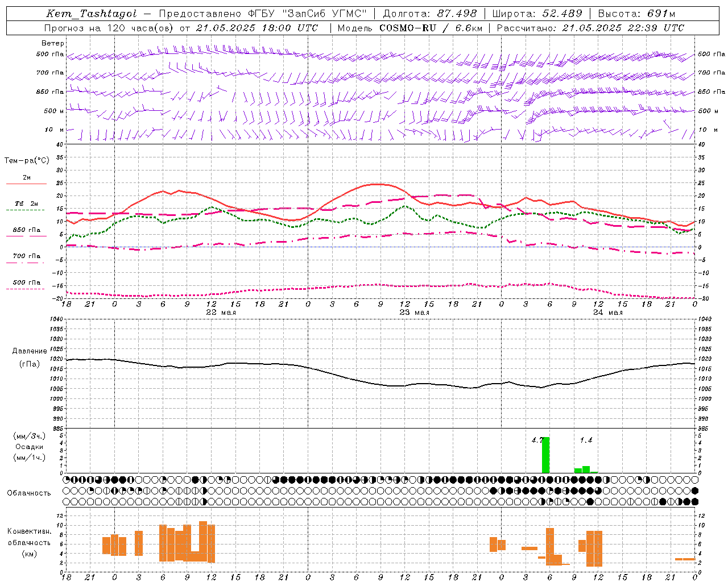Screen dimensions: 728x582
Task: Click the computed time Рассчитано 22:39 UTC
Action: pos(590,28)
